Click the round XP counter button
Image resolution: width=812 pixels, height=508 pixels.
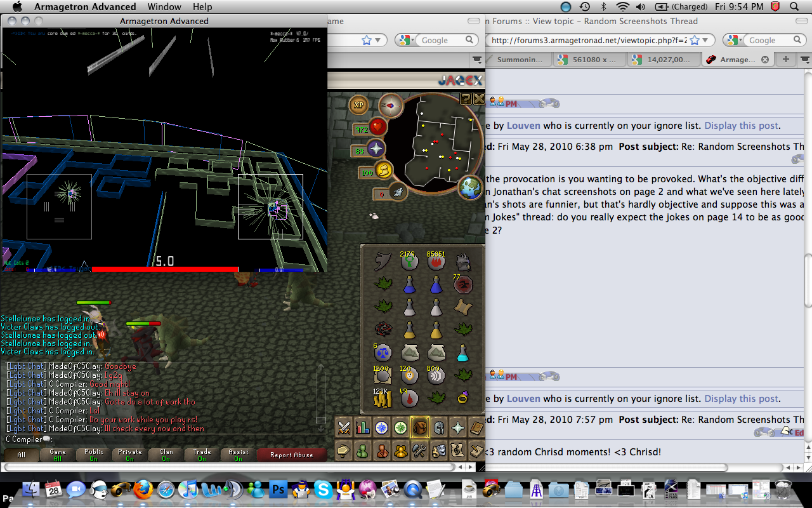(x=359, y=105)
